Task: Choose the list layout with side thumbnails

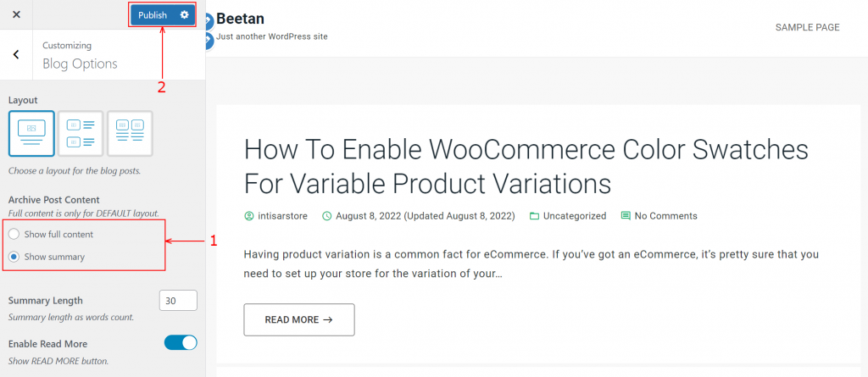Action: click(81, 133)
